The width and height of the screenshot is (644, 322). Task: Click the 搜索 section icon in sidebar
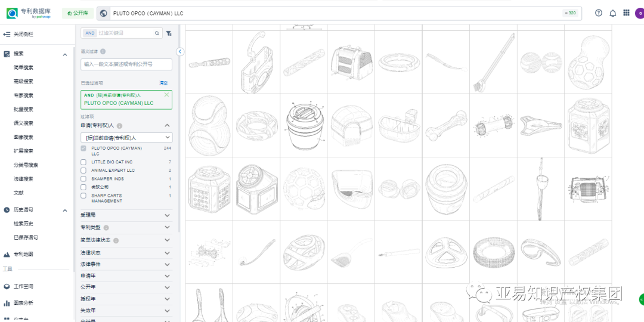[x=7, y=54]
